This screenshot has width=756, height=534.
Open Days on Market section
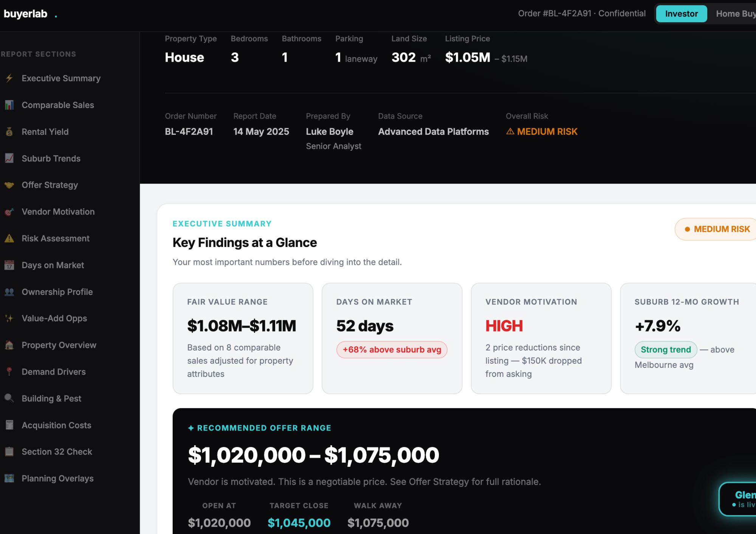coord(53,265)
